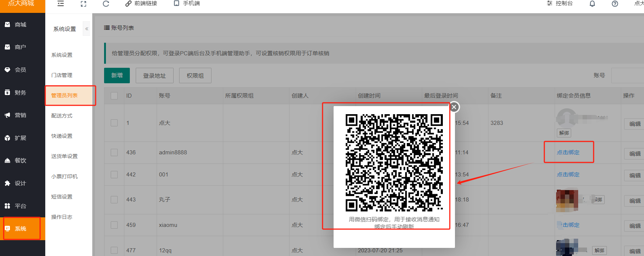This screenshot has height=256, width=644.
Task: Click 点击绑定 for admin8888 row
Action: point(568,152)
